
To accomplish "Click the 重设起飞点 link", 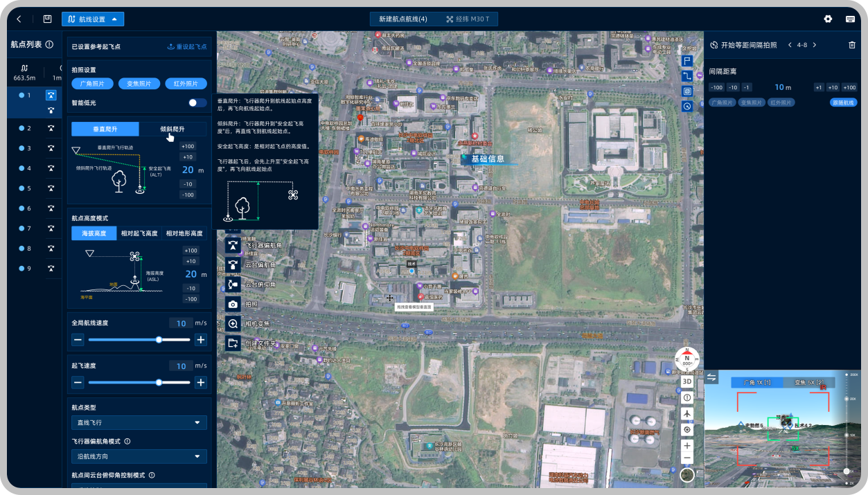I will pos(187,47).
